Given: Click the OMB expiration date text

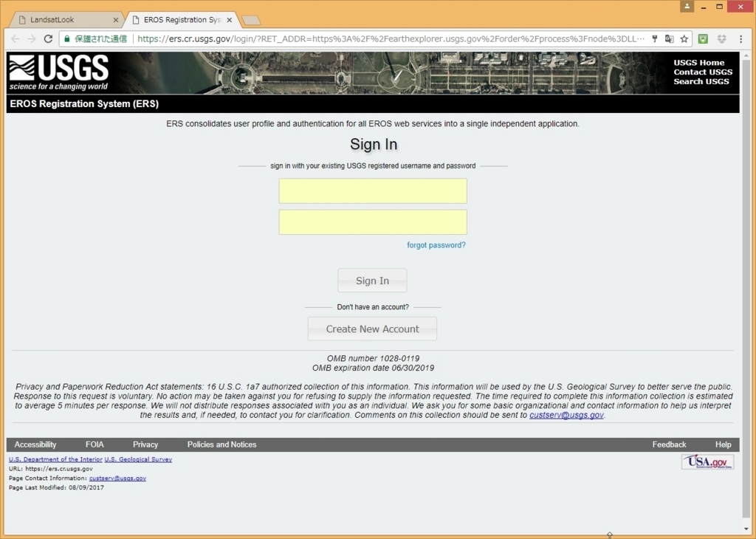Looking at the screenshot, I should click(x=373, y=368).
